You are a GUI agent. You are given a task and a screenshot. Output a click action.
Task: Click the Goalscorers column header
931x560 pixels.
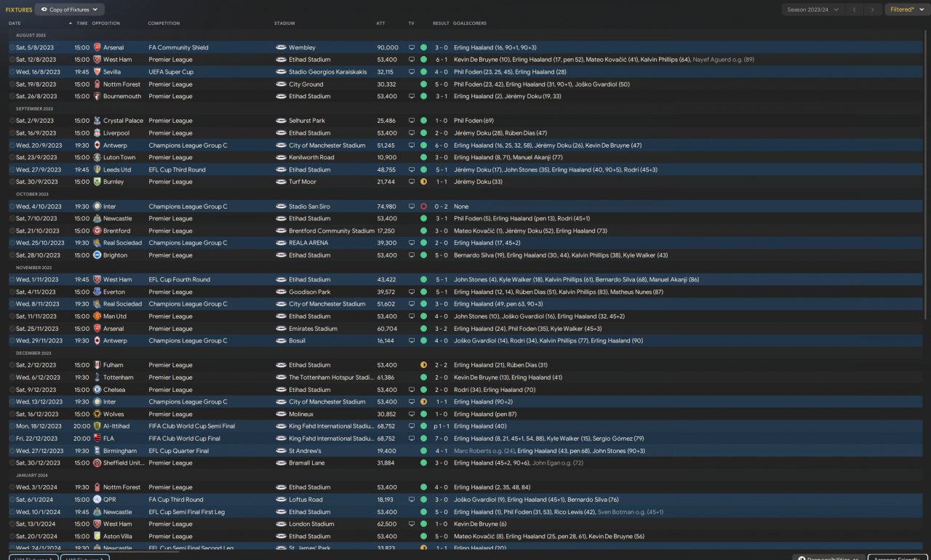470,23
